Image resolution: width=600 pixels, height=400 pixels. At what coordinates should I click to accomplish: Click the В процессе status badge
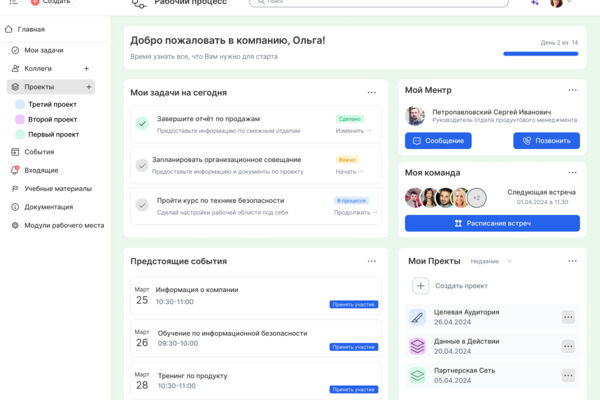point(352,201)
